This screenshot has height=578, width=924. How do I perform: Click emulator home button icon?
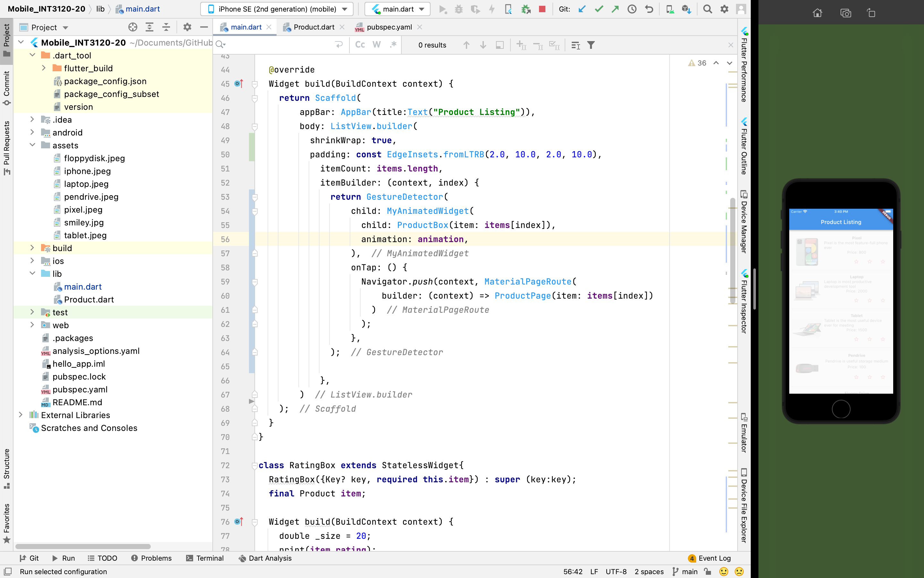pyautogui.click(x=817, y=13)
